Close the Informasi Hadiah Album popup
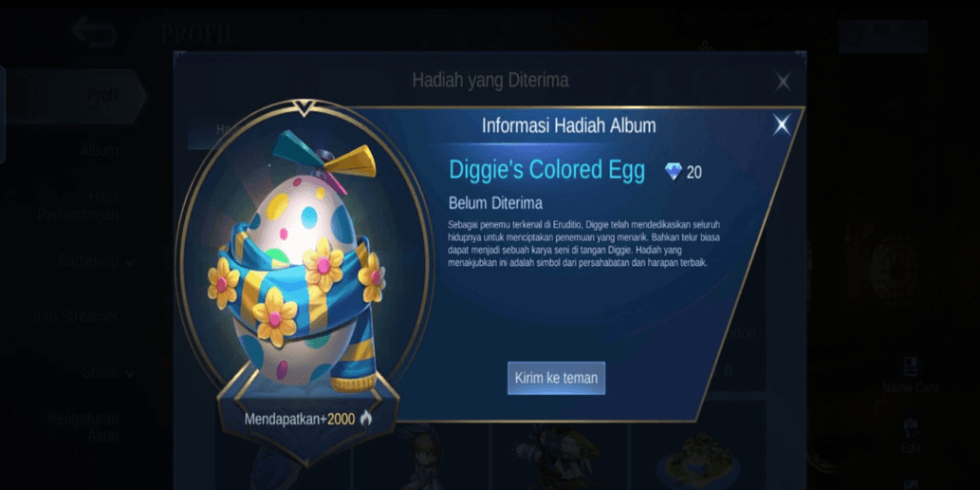 pos(782,125)
